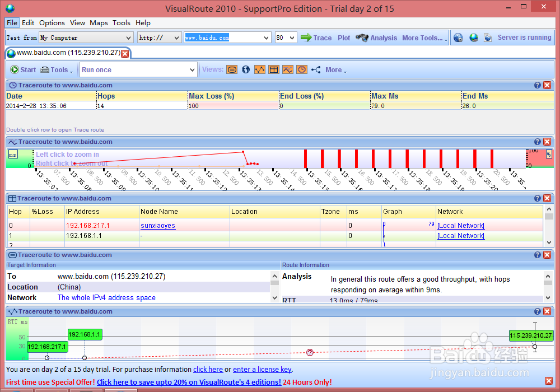Open help for the history panel
The image size is (560, 392).
[x=538, y=85]
